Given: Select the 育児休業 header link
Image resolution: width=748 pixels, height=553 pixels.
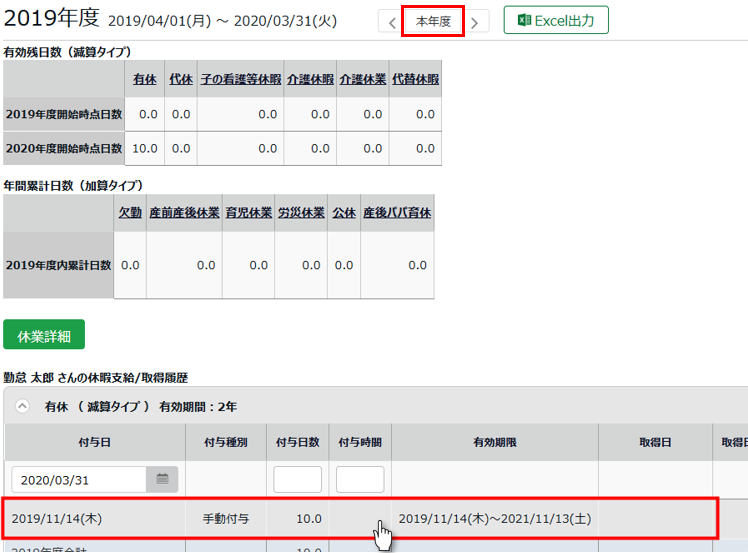Looking at the screenshot, I should point(248,213).
